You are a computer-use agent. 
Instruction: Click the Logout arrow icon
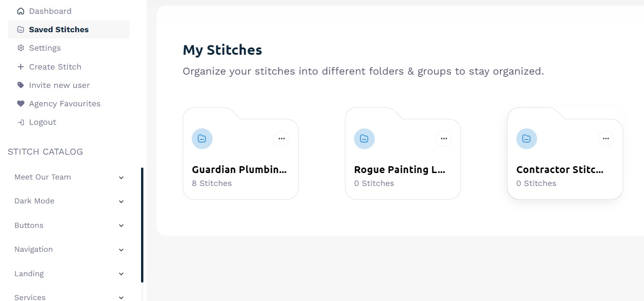pyautogui.click(x=20, y=122)
